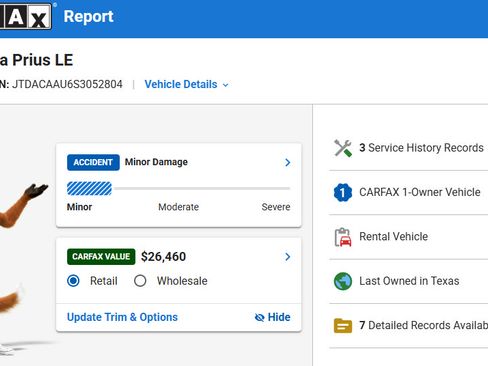Open 3 Service History Records

click(408, 148)
